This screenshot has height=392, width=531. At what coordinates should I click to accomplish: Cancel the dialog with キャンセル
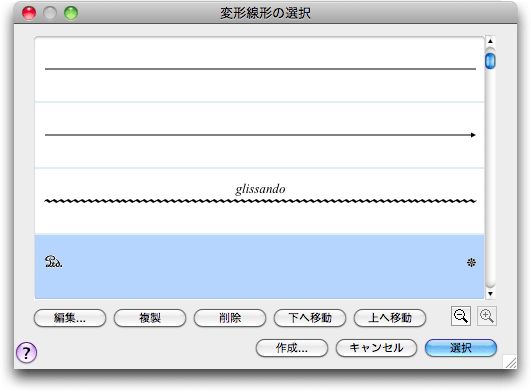pos(376,348)
